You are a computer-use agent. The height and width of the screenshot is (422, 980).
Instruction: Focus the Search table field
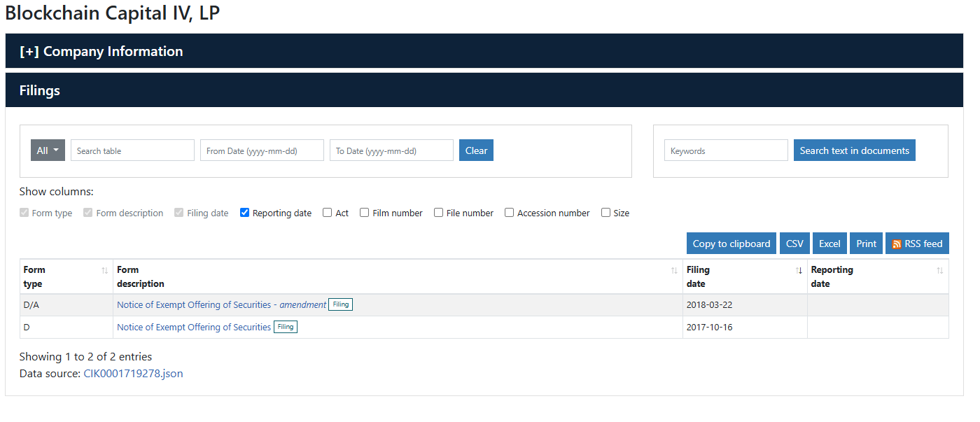coord(132,150)
